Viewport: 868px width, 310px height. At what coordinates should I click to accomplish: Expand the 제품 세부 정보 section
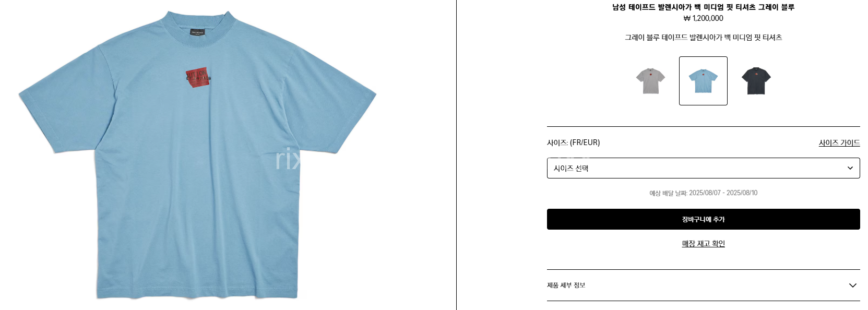click(x=703, y=285)
